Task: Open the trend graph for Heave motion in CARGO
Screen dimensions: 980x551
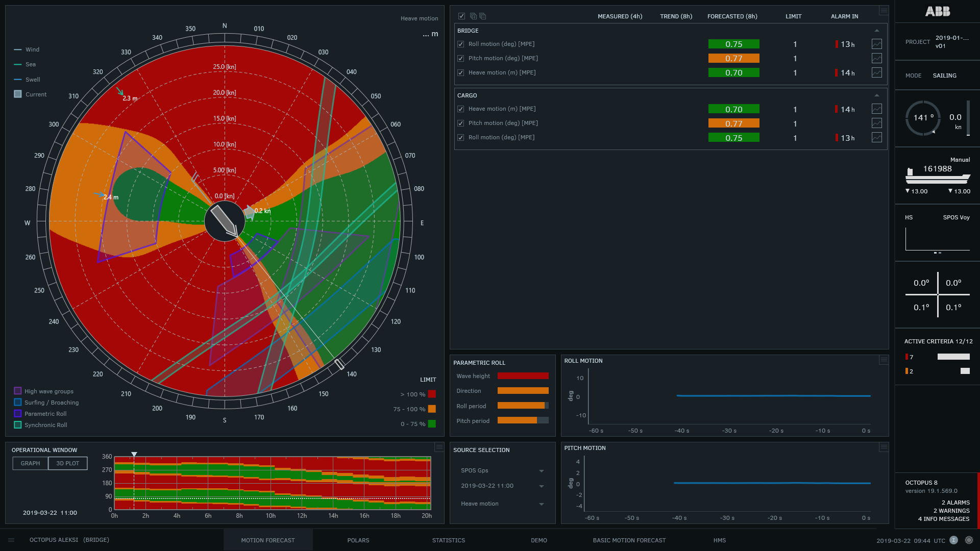Action: (x=876, y=109)
